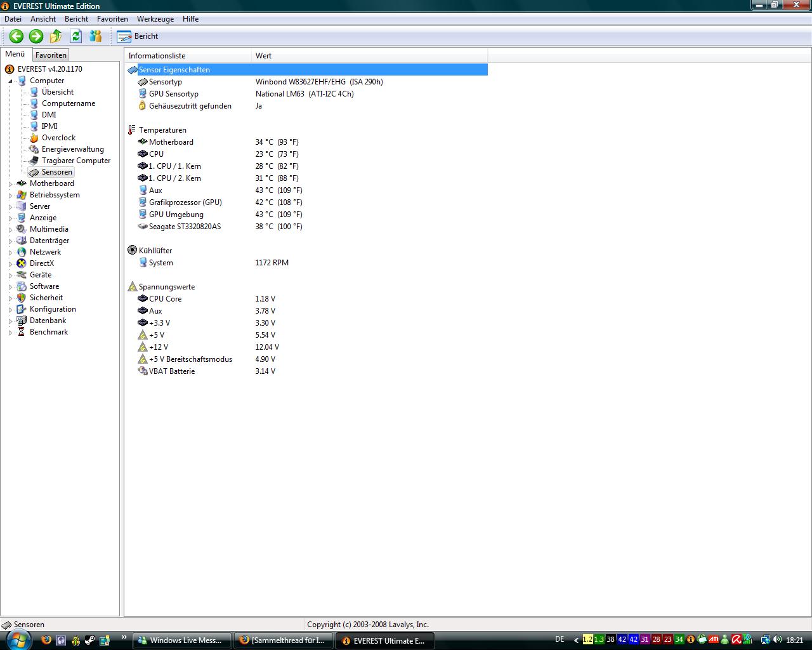The height and width of the screenshot is (650, 812).
Task: Click the Kühllüfter fan icon
Action: (x=132, y=251)
